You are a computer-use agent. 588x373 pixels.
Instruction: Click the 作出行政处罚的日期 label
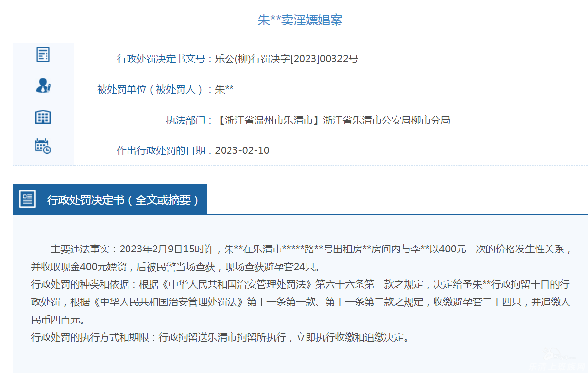(161, 150)
